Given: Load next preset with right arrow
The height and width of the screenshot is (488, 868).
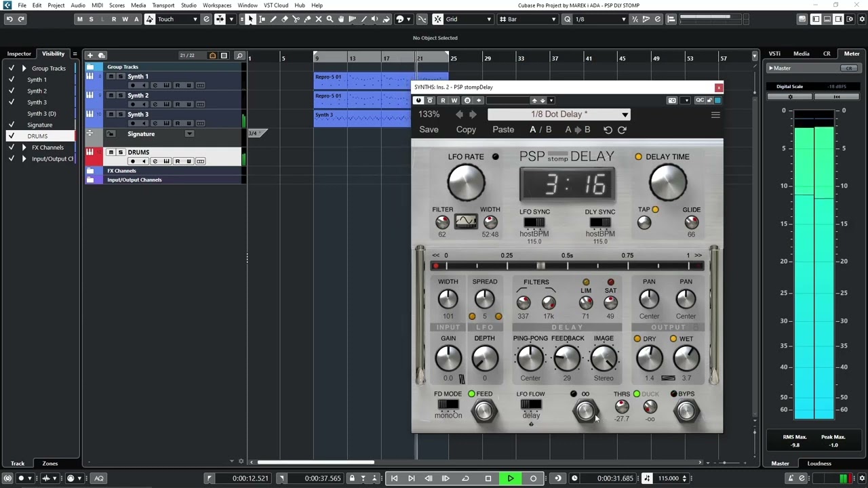Looking at the screenshot, I should [x=473, y=115].
